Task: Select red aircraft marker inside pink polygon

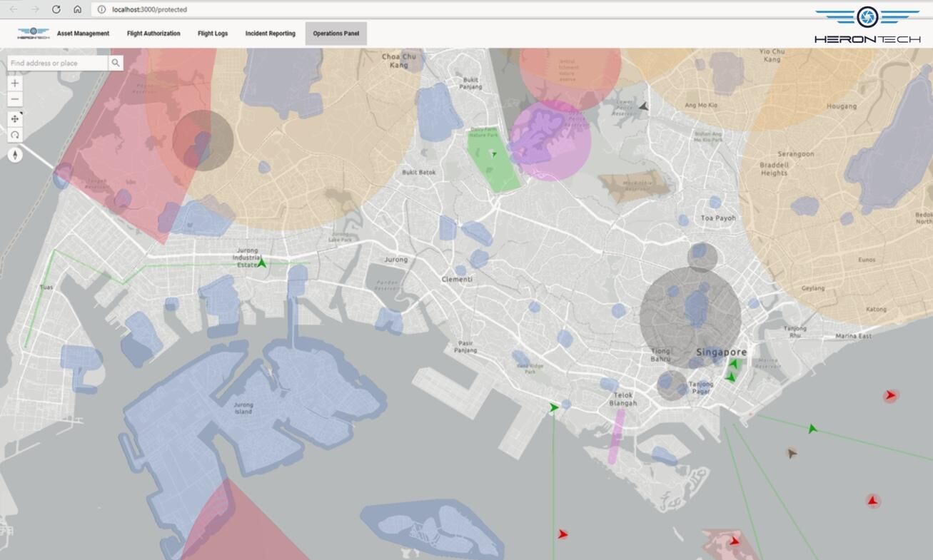Action: [735, 541]
